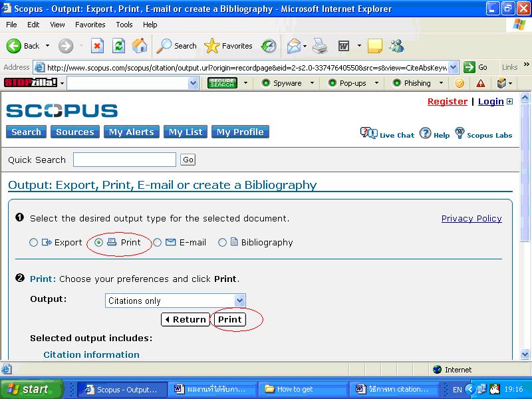Click the STOPzilla warning triangle icon

(x=480, y=83)
